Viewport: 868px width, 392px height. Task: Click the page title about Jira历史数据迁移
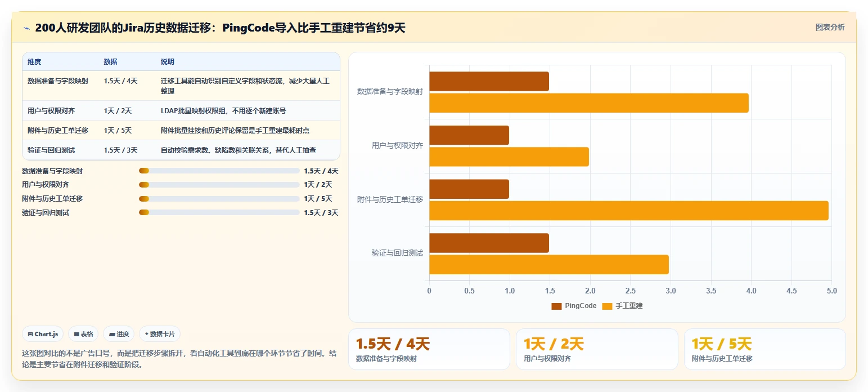click(x=220, y=28)
